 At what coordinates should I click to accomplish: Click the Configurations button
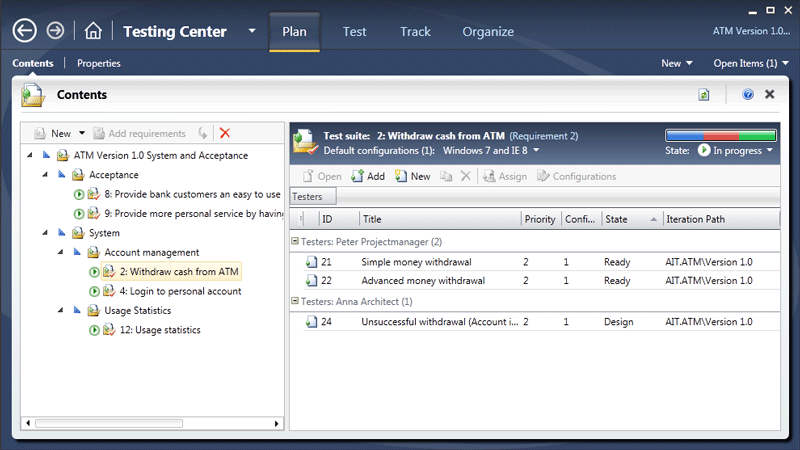click(x=577, y=176)
